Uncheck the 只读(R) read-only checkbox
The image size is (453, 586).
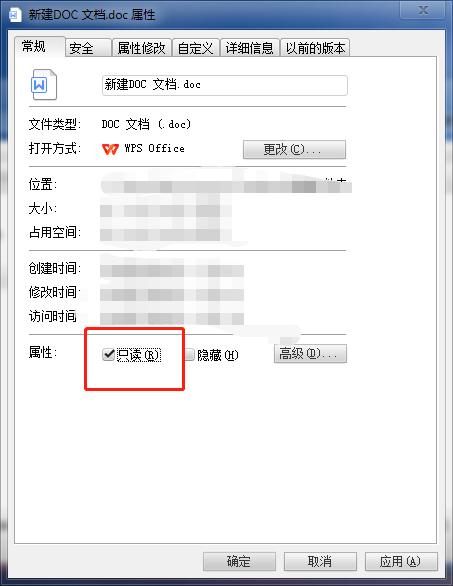point(108,354)
